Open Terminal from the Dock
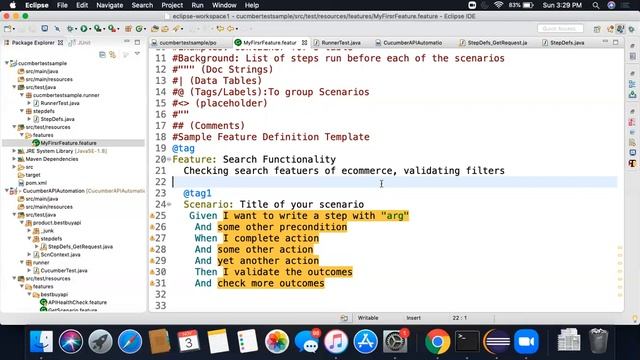 click(x=467, y=341)
